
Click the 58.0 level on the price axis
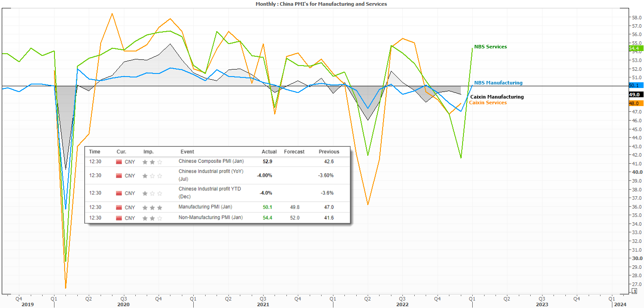point(637,18)
